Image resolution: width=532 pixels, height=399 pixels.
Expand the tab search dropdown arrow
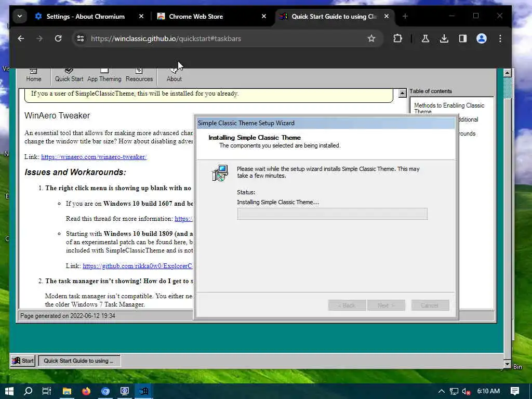coord(20,16)
